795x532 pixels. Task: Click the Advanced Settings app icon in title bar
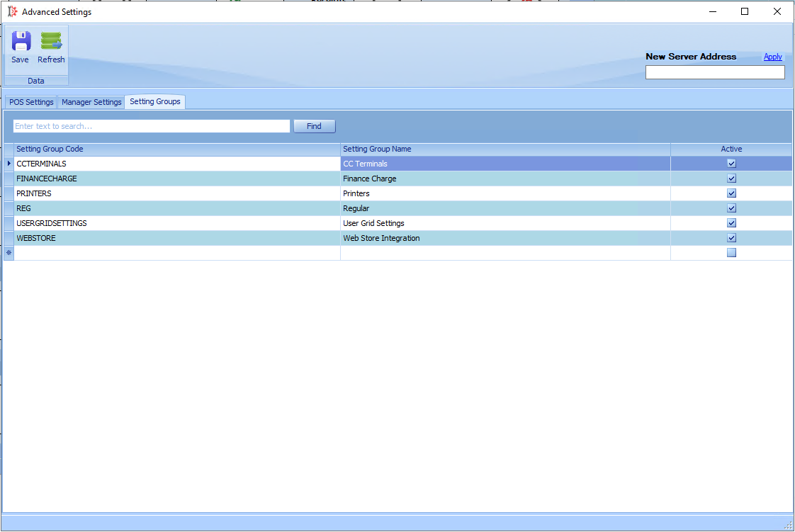coord(12,11)
